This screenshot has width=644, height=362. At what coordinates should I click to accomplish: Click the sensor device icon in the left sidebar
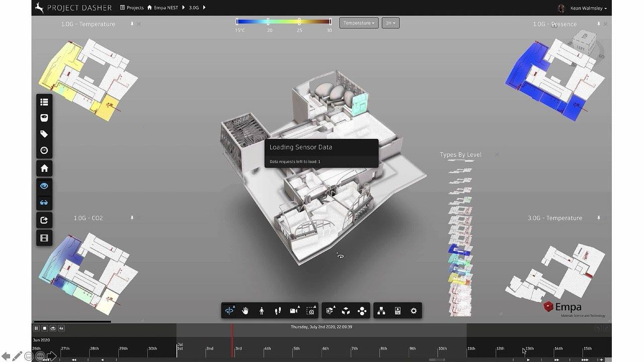44,118
